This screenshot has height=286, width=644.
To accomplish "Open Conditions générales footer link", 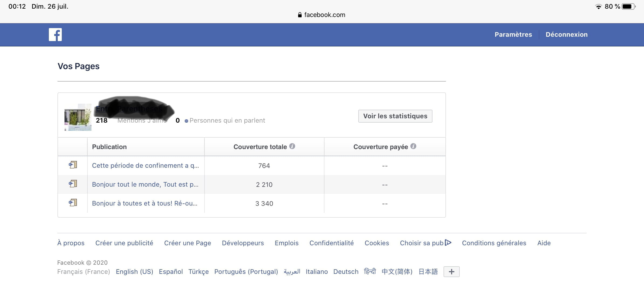I will (x=494, y=243).
